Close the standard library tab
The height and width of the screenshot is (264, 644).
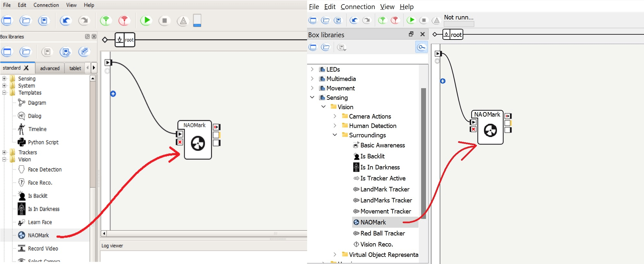26,68
